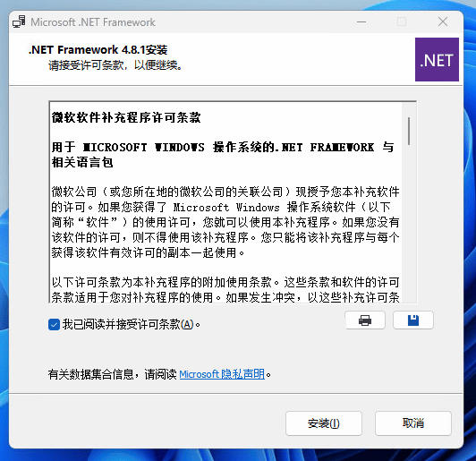Image resolution: width=476 pixels, height=461 pixels.
Task: Click the subtitle 请接受许可条款，以便继续
Action: (115, 65)
